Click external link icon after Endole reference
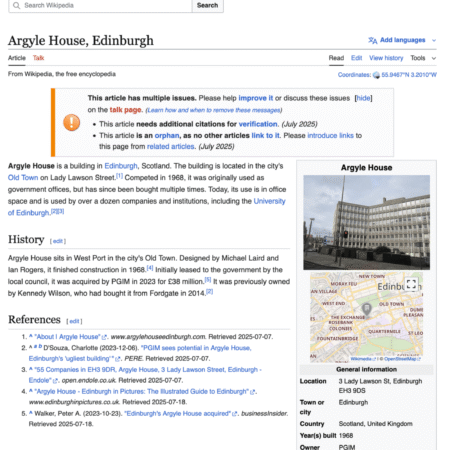 click(x=55, y=381)
